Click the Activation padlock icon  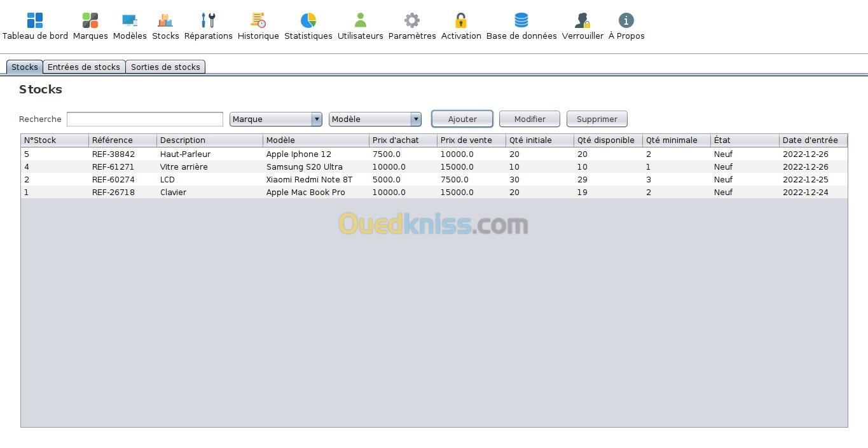point(461,20)
